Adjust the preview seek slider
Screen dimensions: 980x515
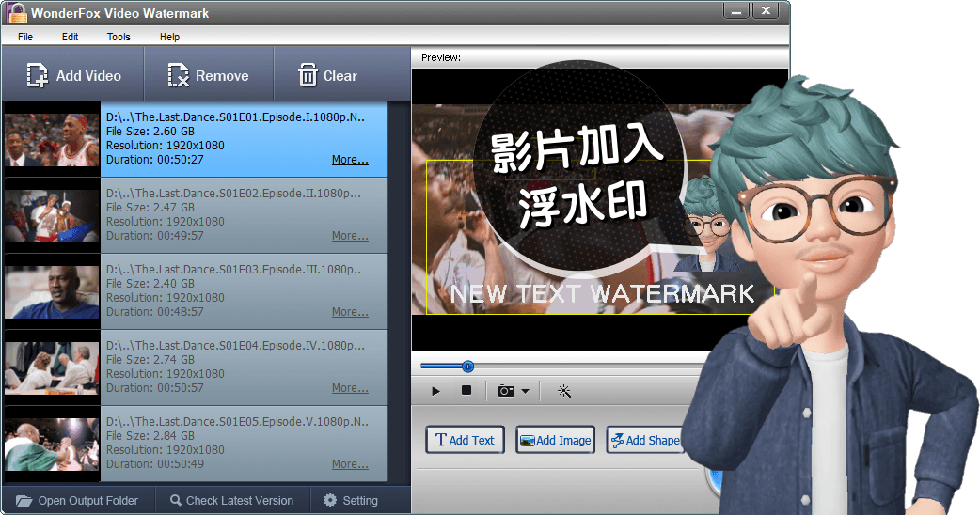[x=467, y=367]
